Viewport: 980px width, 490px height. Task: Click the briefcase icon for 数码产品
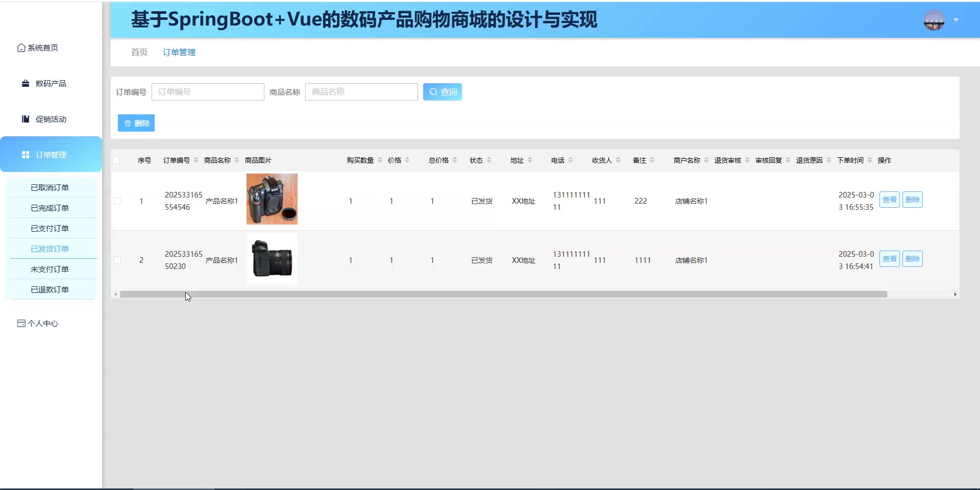pyautogui.click(x=26, y=84)
